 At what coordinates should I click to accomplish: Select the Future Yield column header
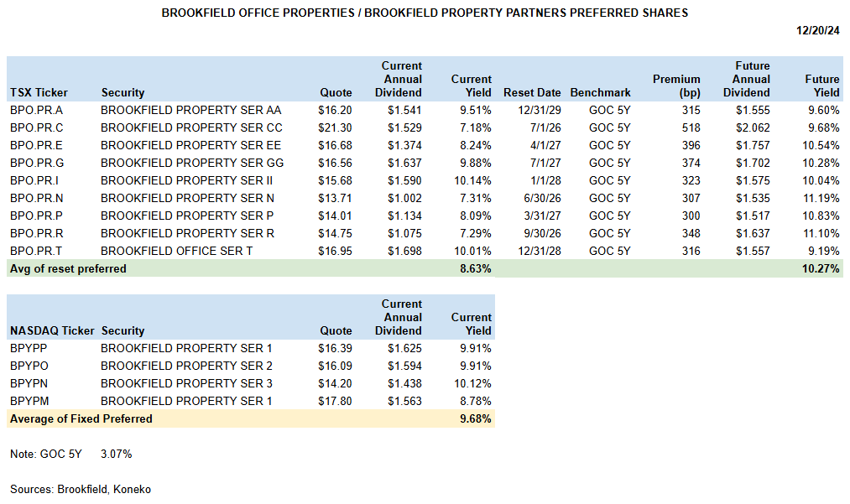pyautogui.click(x=822, y=86)
